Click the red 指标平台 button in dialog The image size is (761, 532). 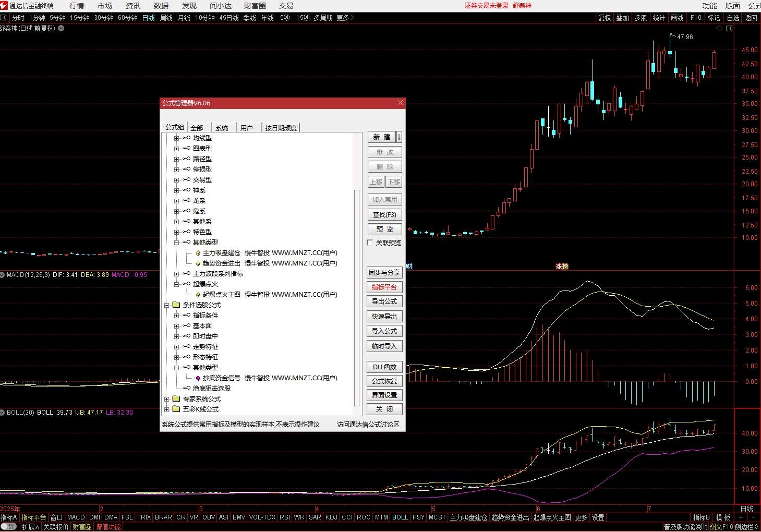pyautogui.click(x=384, y=287)
